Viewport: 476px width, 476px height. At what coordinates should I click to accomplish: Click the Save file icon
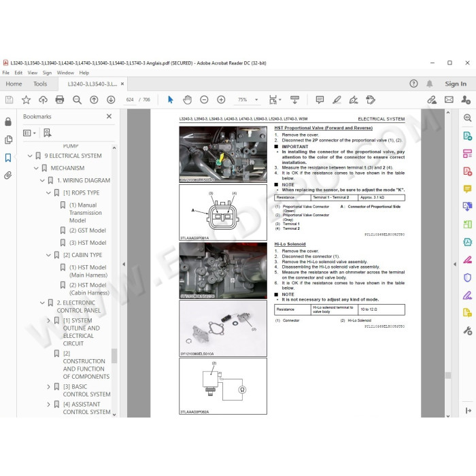pyautogui.click(x=9, y=99)
